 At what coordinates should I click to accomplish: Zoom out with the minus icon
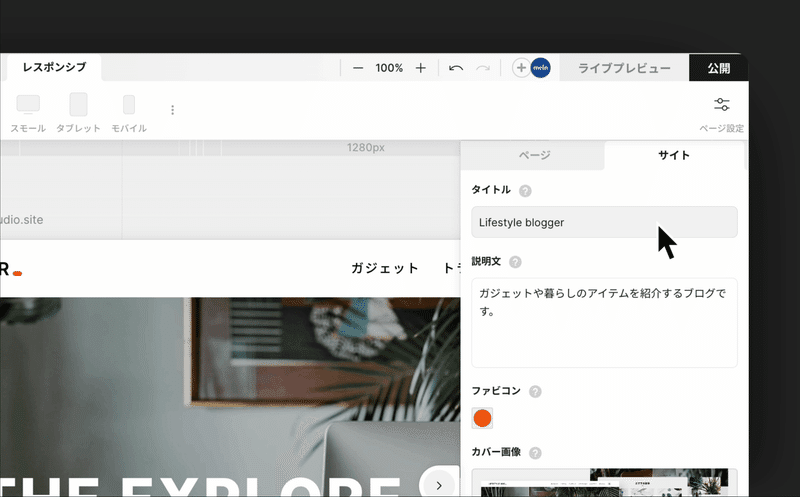point(358,68)
